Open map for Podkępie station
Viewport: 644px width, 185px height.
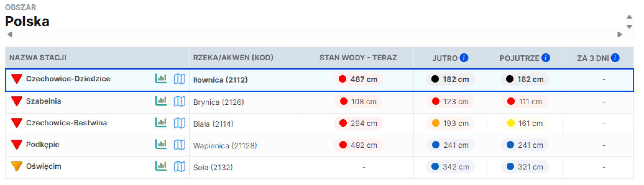point(179,145)
